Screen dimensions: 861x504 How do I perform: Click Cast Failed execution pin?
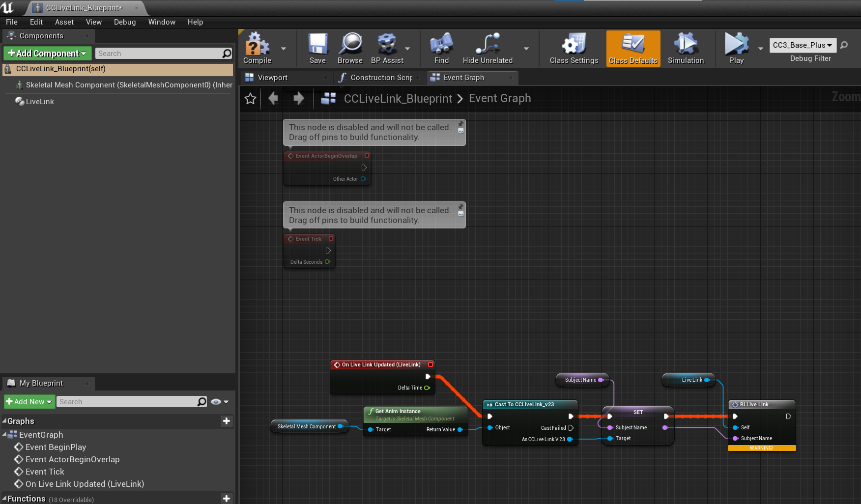[571, 428]
